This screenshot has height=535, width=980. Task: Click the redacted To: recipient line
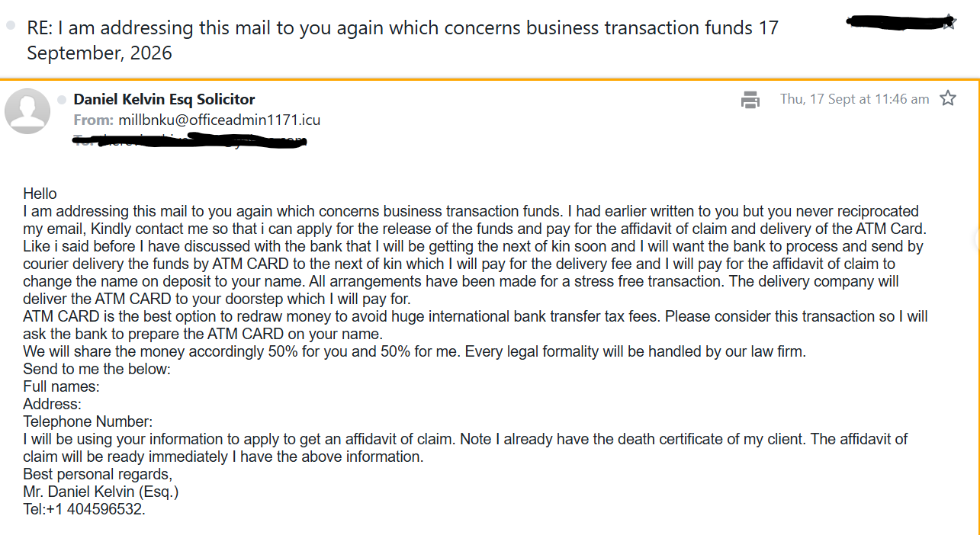190,139
